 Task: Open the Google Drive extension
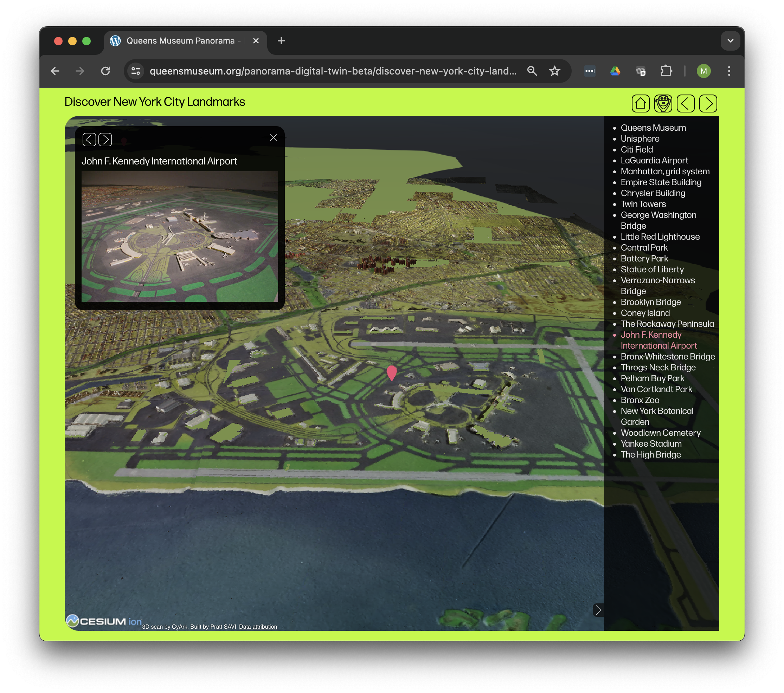pos(615,71)
